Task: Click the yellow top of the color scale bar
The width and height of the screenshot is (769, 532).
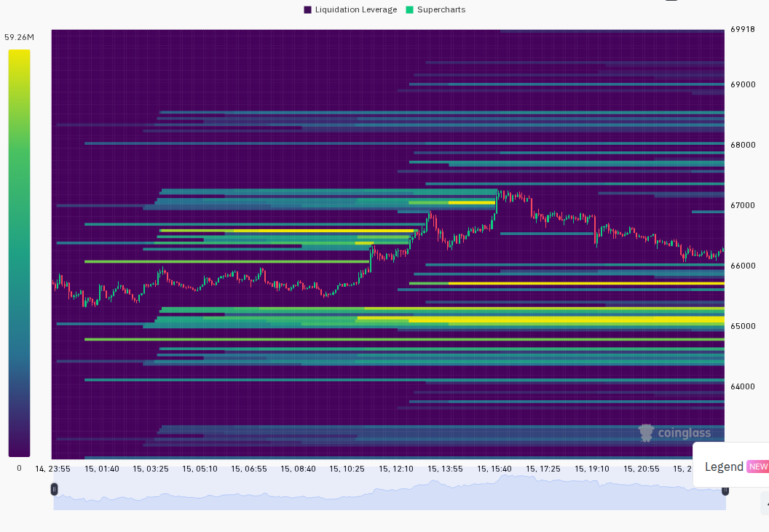Action: [19, 55]
